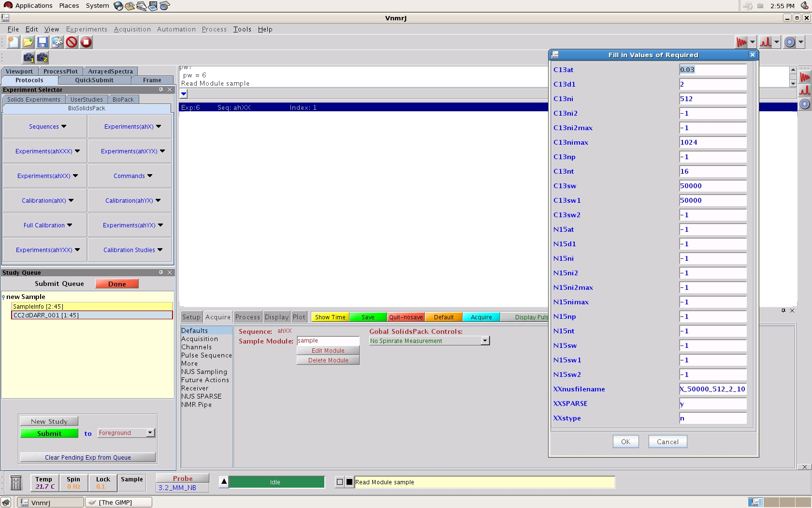Click the red stop acquisition icon
This screenshot has height=508, width=812.
point(86,42)
